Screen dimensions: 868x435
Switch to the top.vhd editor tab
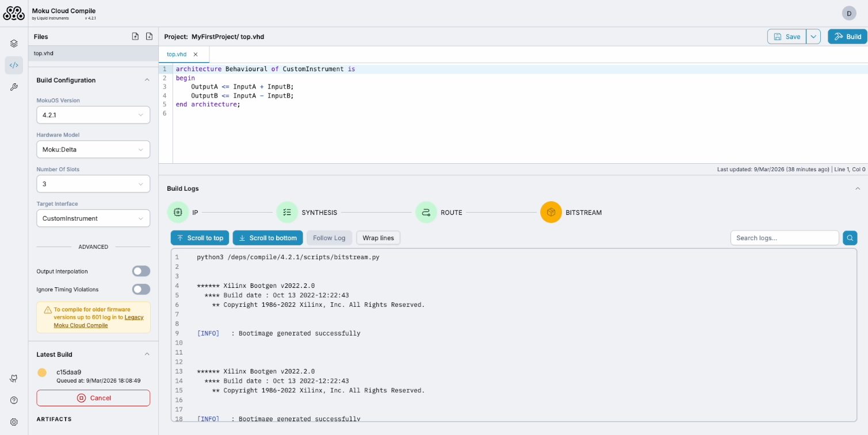point(176,53)
